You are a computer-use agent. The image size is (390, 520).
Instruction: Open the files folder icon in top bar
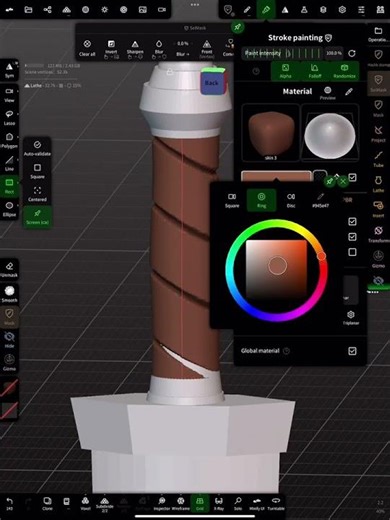point(28,9)
